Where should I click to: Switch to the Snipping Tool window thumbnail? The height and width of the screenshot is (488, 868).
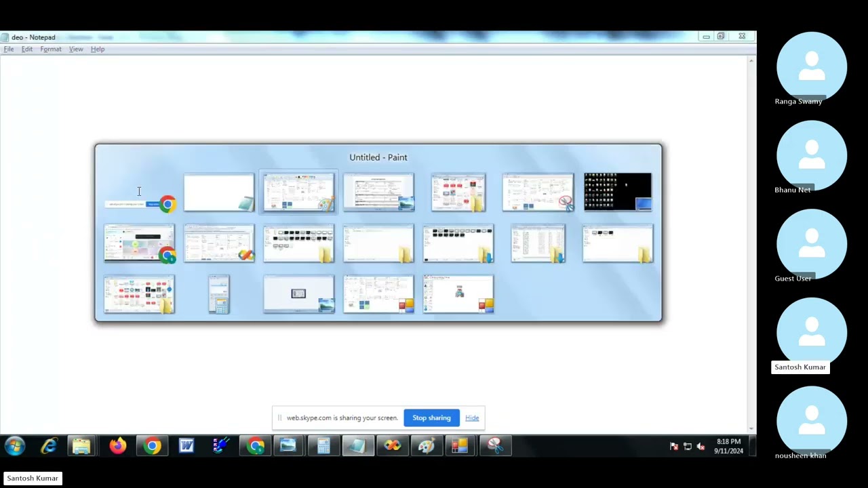click(x=538, y=192)
